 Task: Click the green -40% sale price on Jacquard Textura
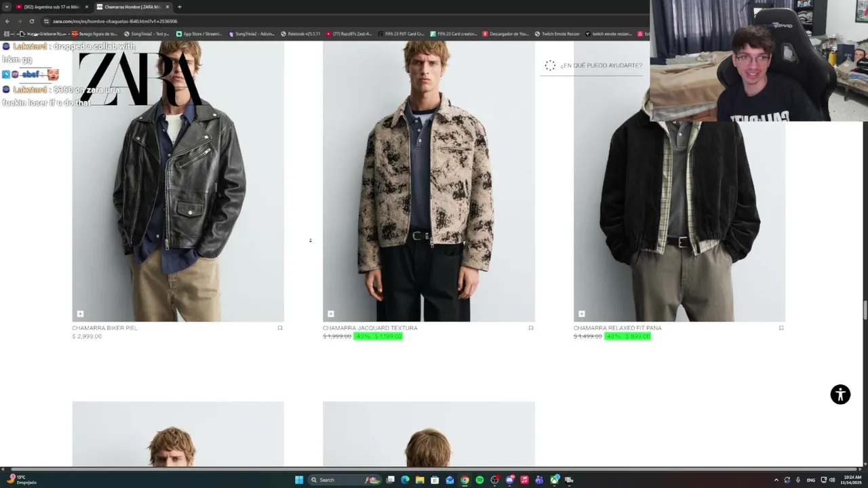(x=378, y=336)
